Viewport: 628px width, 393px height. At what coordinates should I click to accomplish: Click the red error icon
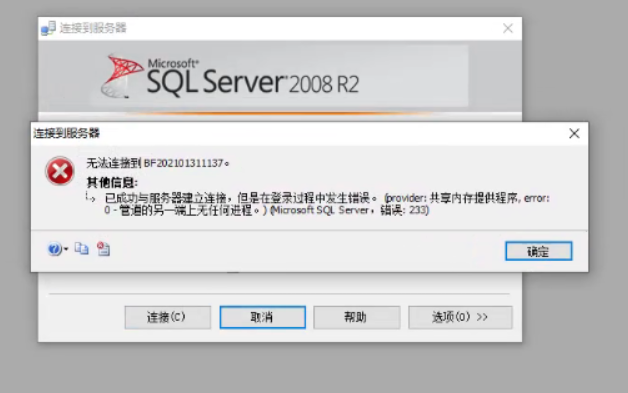click(x=60, y=171)
